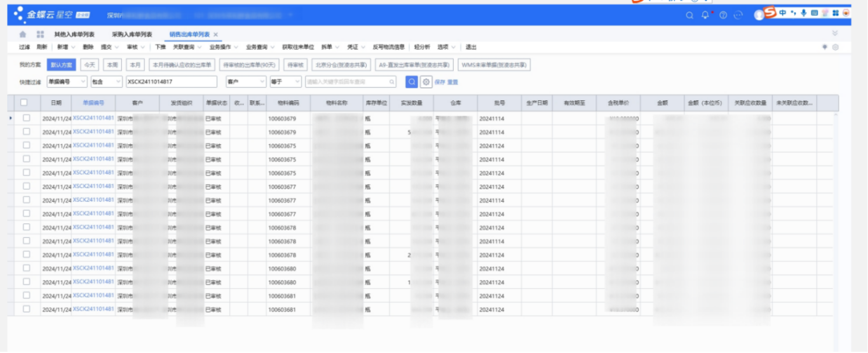Screen dimensions: 868x353
Task: Open the 凭证 dropdown
Action: pos(355,47)
